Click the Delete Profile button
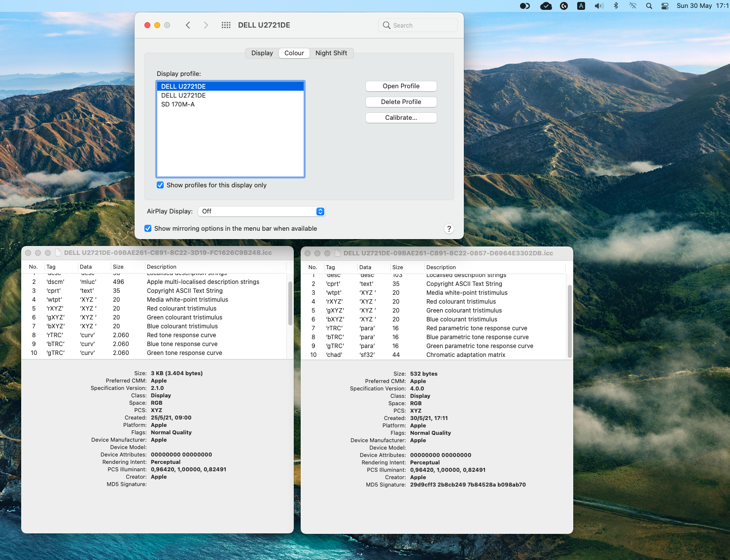The height and width of the screenshot is (560, 730). click(x=401, y=102)
